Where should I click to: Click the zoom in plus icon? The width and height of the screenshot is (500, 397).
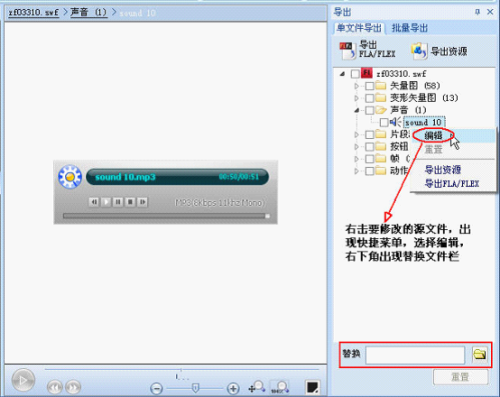233,388
